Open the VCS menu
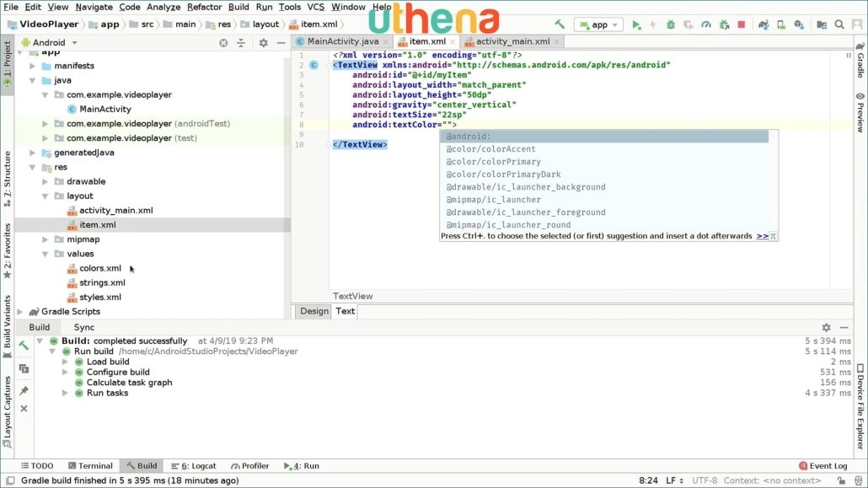This screenshot has width=868, height=488. click(x=315, y=7)
